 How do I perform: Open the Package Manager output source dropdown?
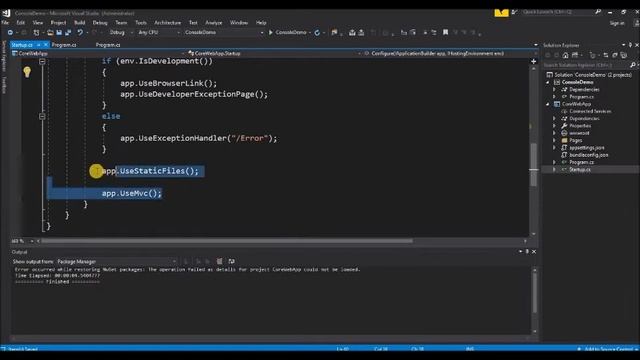tap(174, 261)
